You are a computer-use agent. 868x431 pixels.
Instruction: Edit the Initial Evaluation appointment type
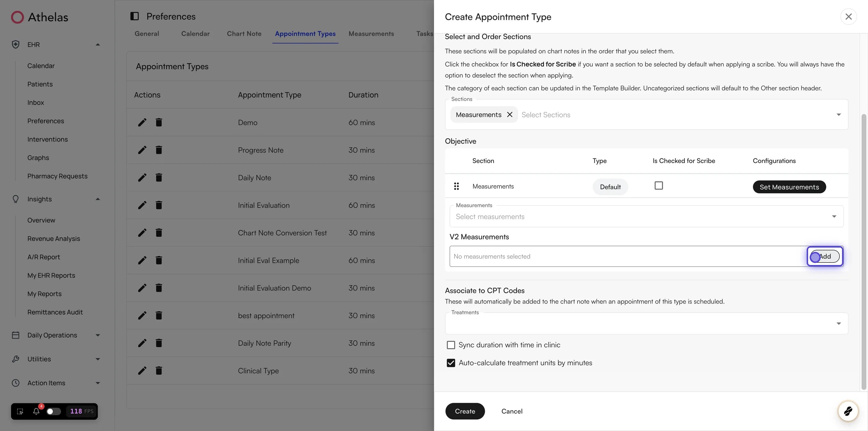pos(142,205)
